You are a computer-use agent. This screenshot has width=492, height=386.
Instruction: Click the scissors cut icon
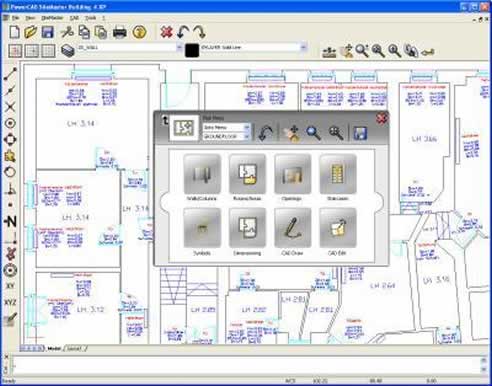(x=67, y=32)
